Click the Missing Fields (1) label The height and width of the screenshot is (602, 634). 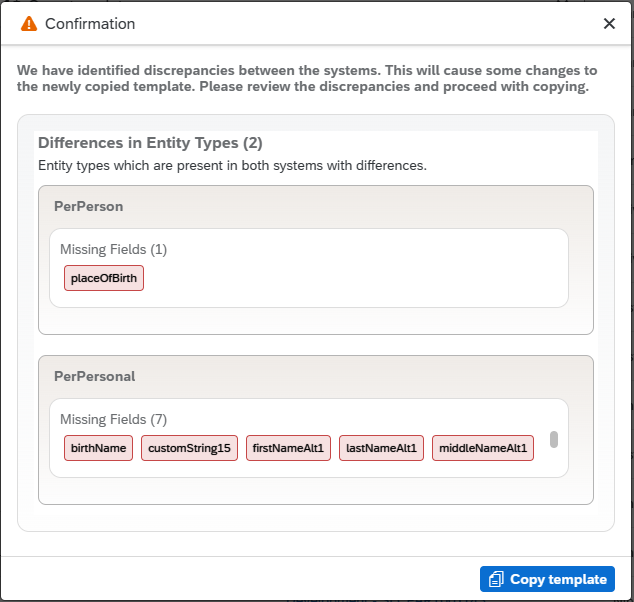point(113,249)
